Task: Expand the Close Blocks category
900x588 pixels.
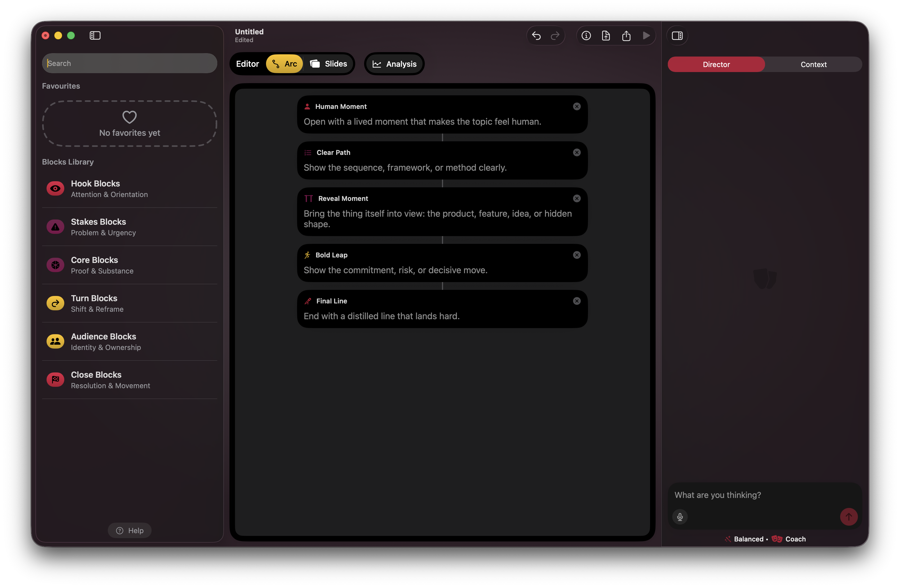Action: [129, 380]
